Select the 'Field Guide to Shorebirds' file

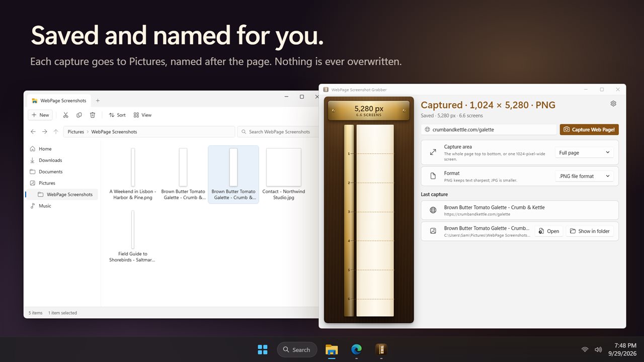pos(133,236)
